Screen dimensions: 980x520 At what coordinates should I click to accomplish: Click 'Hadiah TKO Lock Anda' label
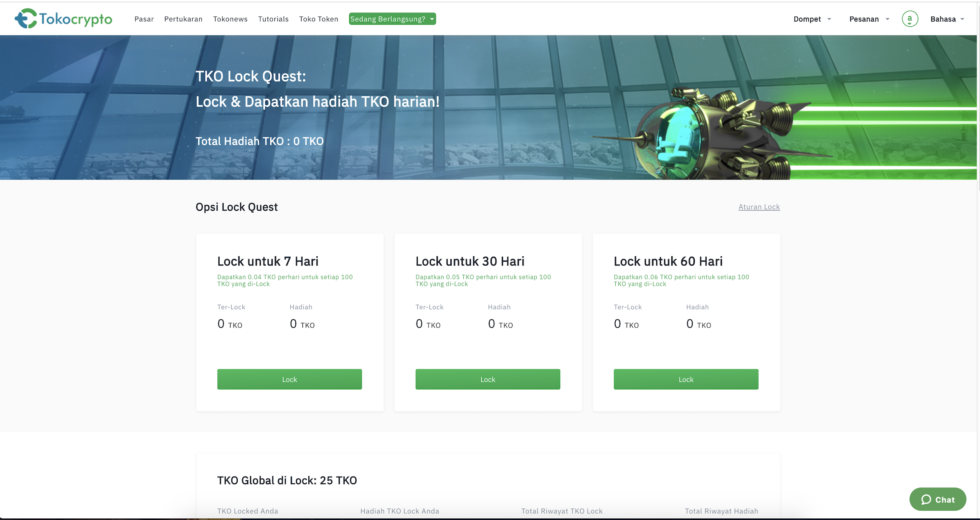(400, 511)
